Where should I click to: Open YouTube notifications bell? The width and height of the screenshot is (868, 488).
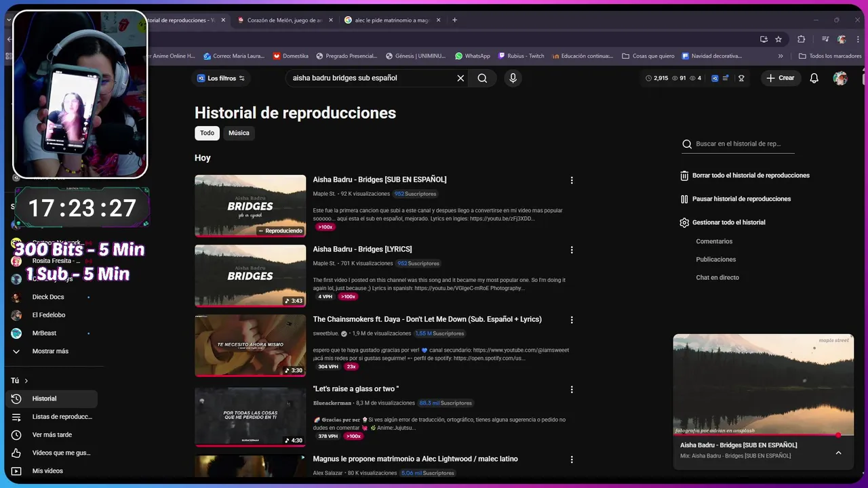(814, 78)
